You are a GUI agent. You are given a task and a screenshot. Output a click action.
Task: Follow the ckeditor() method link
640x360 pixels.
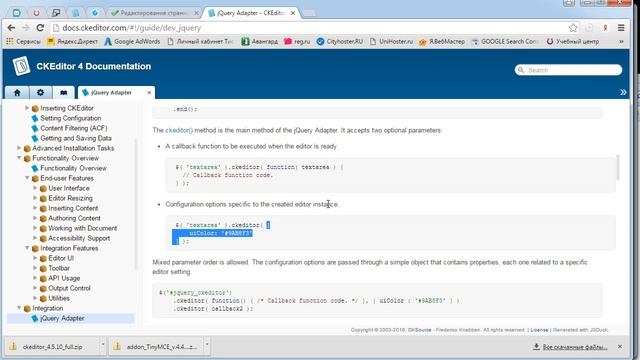click(x=179, y=130)
